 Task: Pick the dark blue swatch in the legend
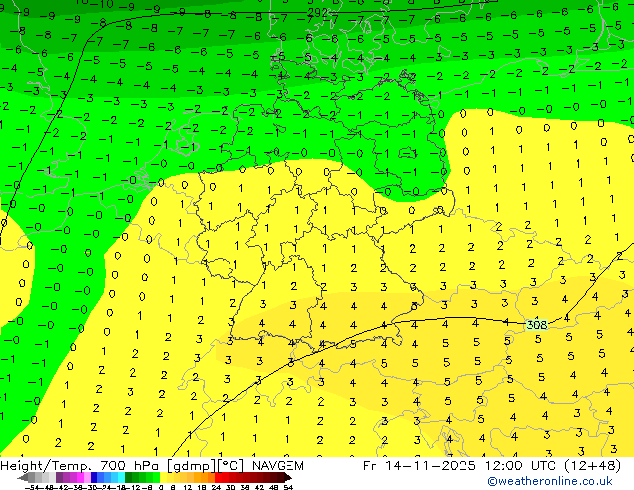pyautogui.click(x=94, y=477)
